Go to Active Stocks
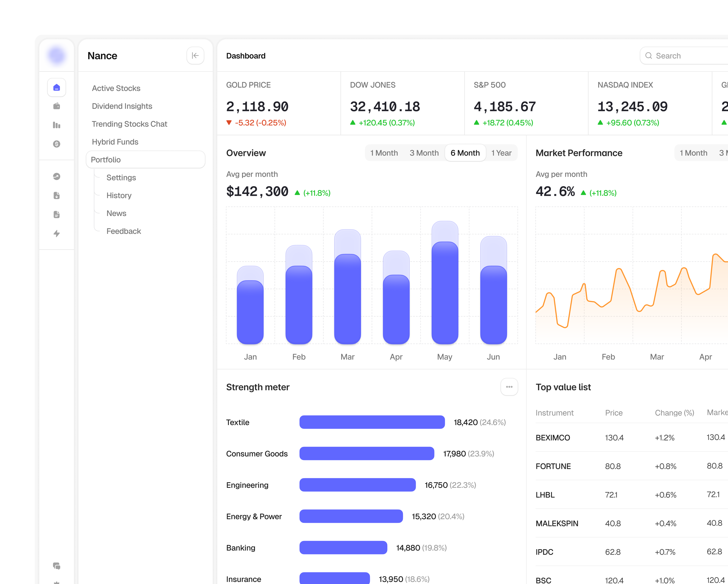728x584 pixels. click(116, 88)
